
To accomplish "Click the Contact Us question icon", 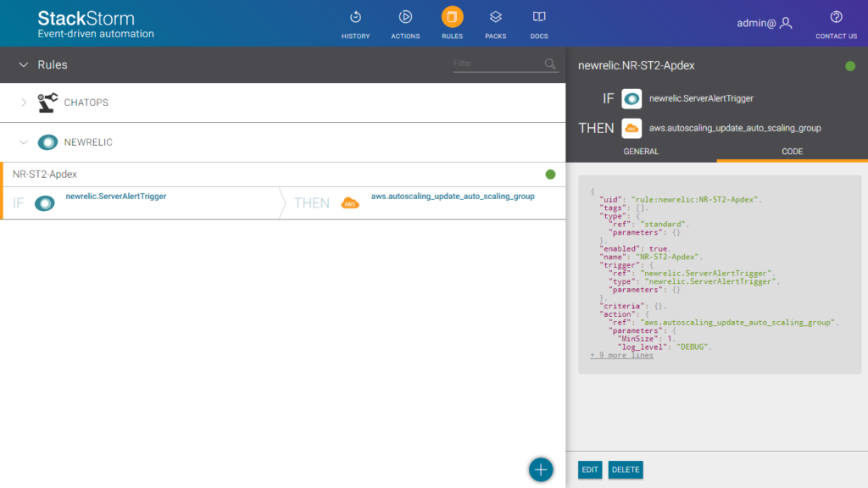I will (836, 17).
